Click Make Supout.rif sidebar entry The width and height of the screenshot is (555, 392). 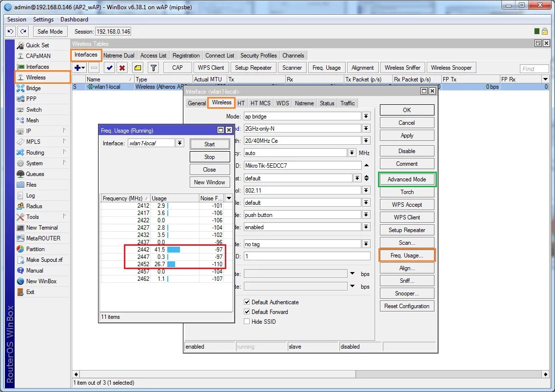point(44,260)
